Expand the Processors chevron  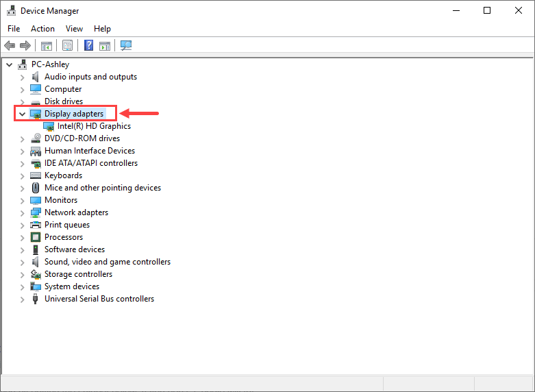tap(22, 238)
